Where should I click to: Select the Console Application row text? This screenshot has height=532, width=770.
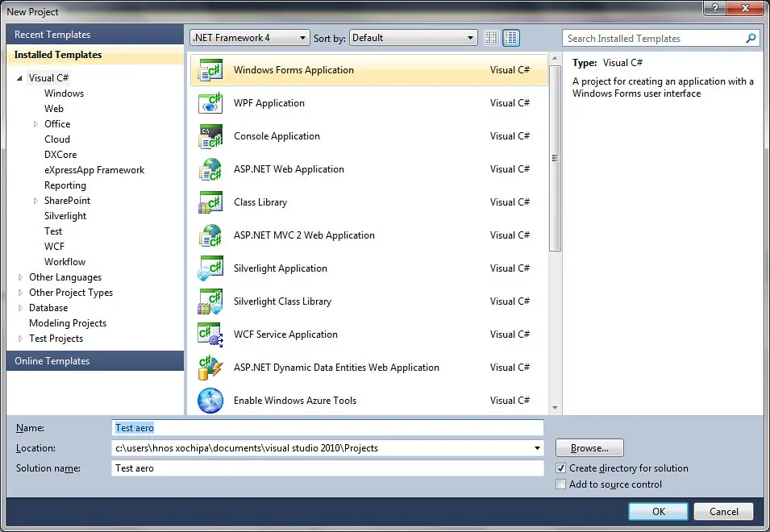277,136
